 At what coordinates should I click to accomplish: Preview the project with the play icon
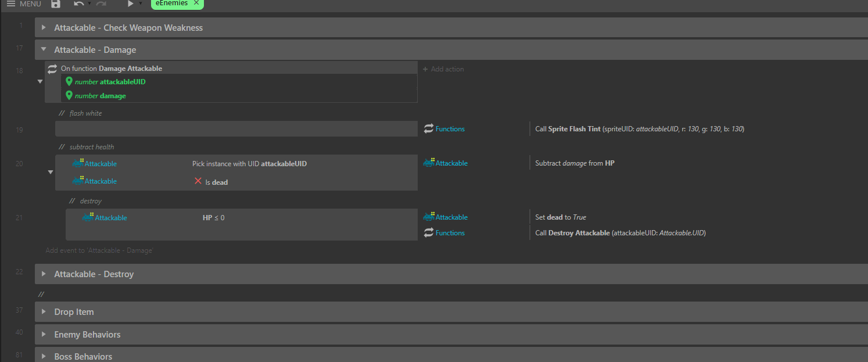click(130, 4)
